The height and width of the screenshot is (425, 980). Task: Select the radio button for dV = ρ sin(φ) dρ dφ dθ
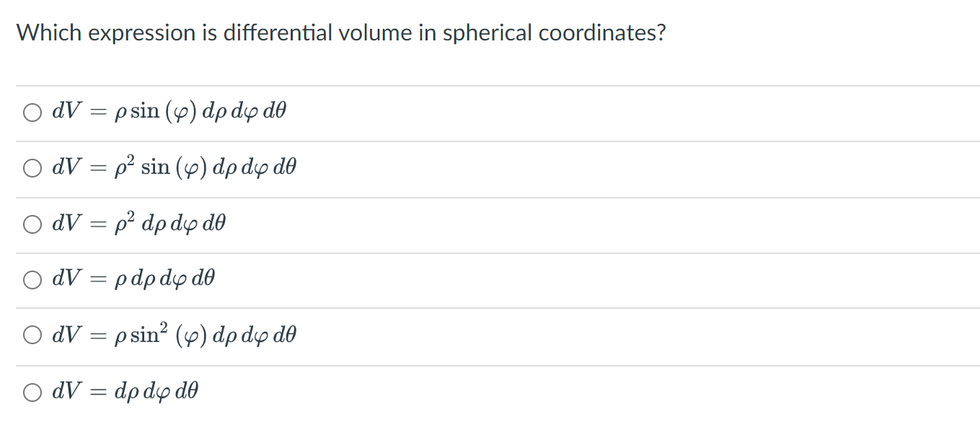click(x=32, y=112)
